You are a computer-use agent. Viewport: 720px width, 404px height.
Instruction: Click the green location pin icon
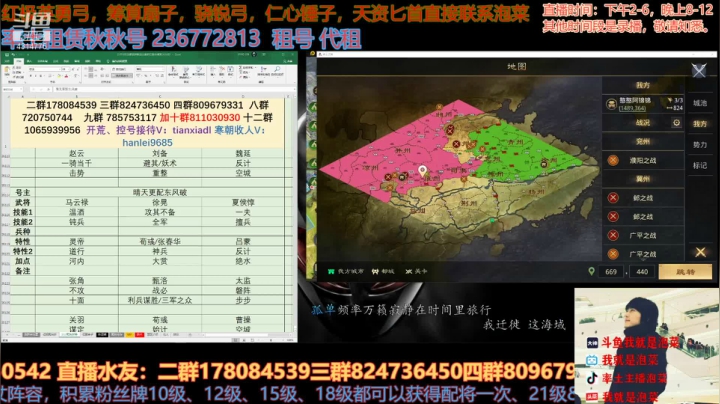[x=591, y=271]
